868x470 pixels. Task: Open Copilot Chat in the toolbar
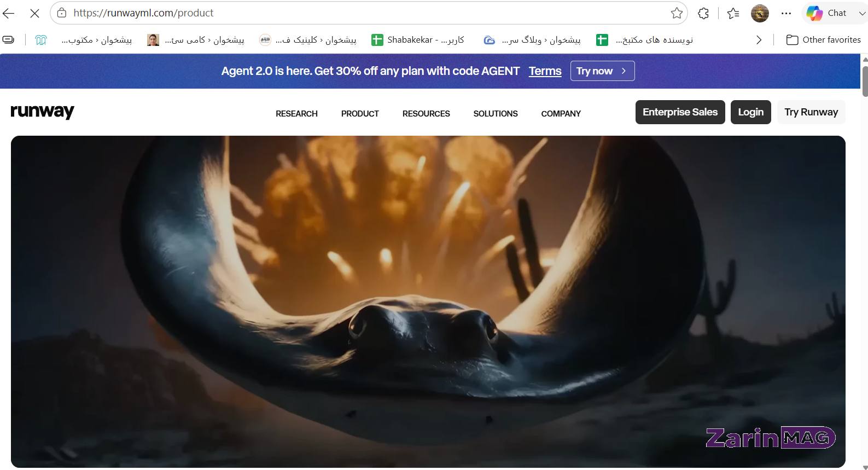pos(826,13)
